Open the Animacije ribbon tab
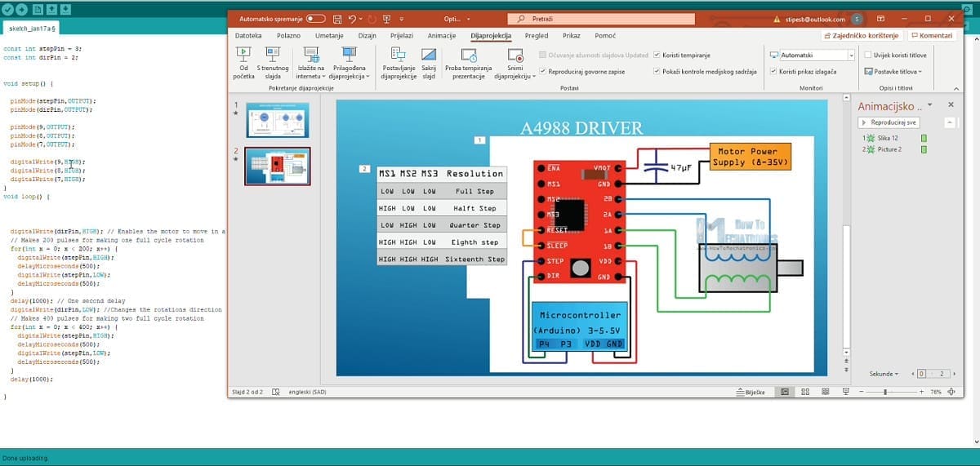Screen dimensions: 980x466 [x=442, y=36]
